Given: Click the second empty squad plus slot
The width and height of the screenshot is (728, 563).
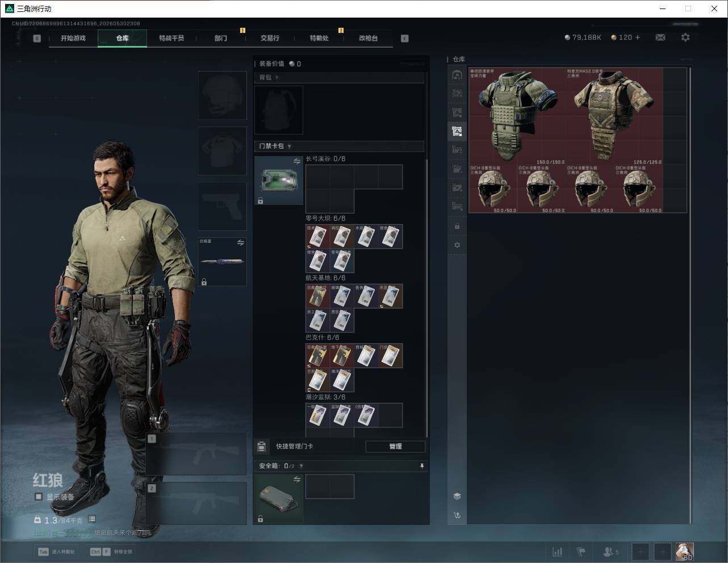Looking at the screenshot, I should click(x=662, y=552).
